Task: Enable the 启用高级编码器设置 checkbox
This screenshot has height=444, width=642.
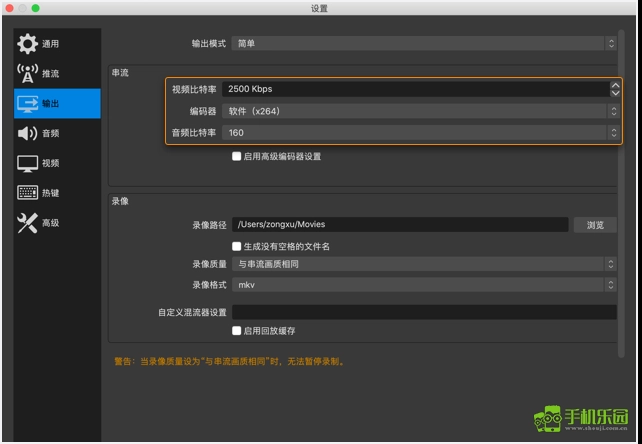Action: (x=237, y=156)
